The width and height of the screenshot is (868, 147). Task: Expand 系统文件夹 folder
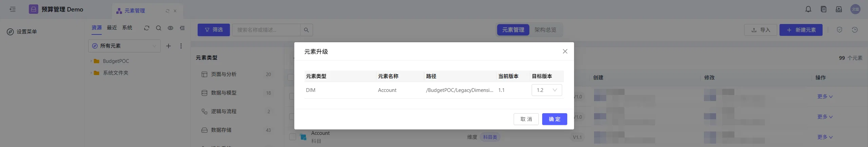pos(91,73)
